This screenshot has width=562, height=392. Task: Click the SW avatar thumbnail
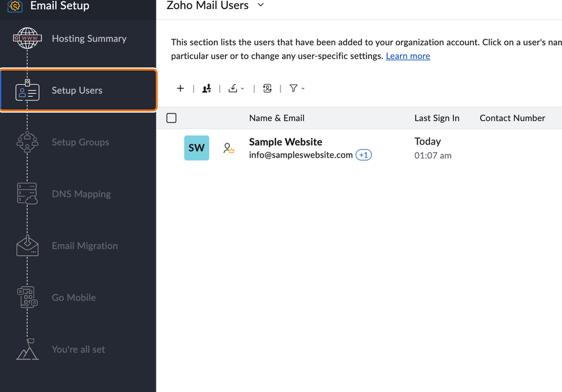tap(197, 148)
